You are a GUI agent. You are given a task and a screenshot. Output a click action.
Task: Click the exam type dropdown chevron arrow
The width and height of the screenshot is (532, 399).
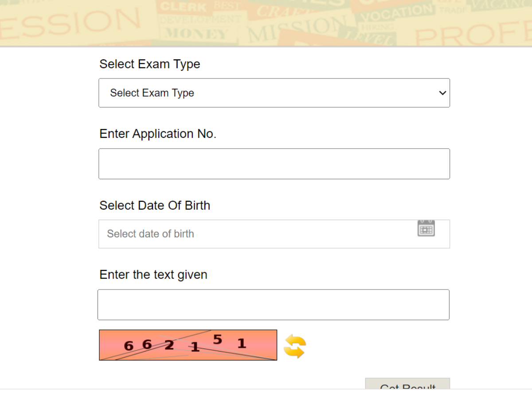point(442,93)
